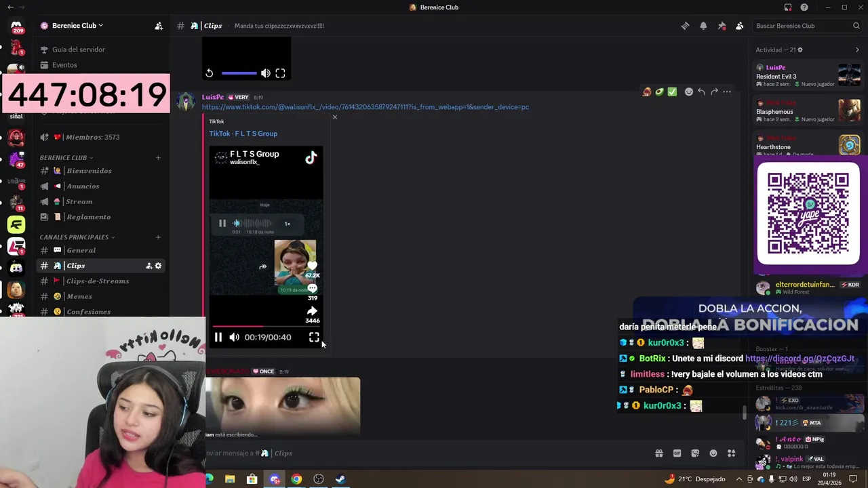The image size is (868, 488).
Task: Select Confesiones channel
Action: point(100,312)
